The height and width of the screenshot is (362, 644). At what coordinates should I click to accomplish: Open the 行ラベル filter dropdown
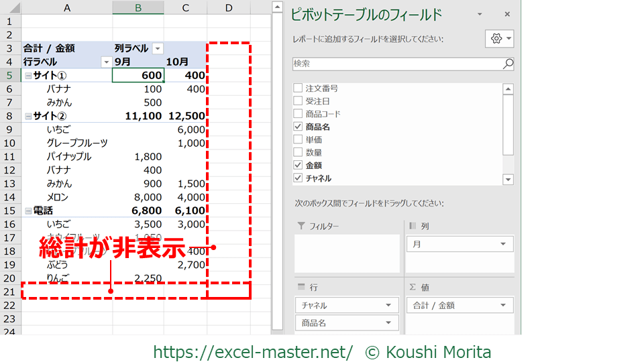tap(105, 62)
